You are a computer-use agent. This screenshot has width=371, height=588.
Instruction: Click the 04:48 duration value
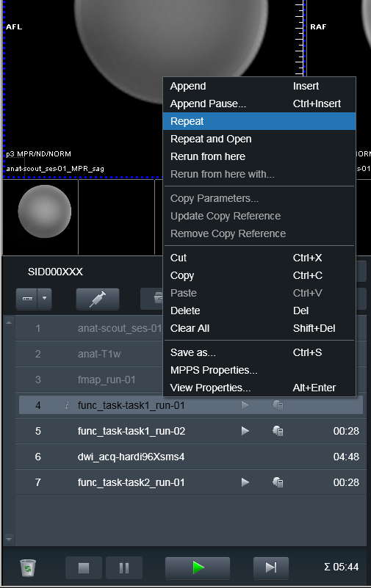coord(346,457)
